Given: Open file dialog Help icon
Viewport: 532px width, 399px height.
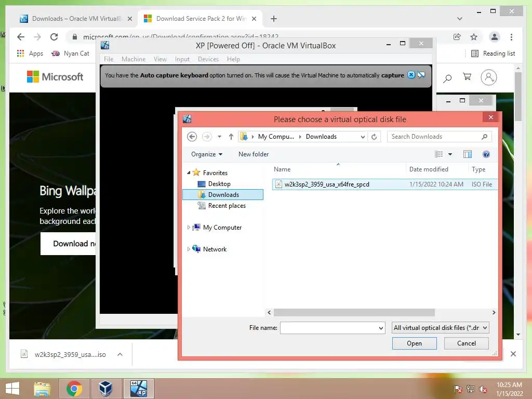Looking at the screenshot, I should pyautogui.click(x=486, y=154).
